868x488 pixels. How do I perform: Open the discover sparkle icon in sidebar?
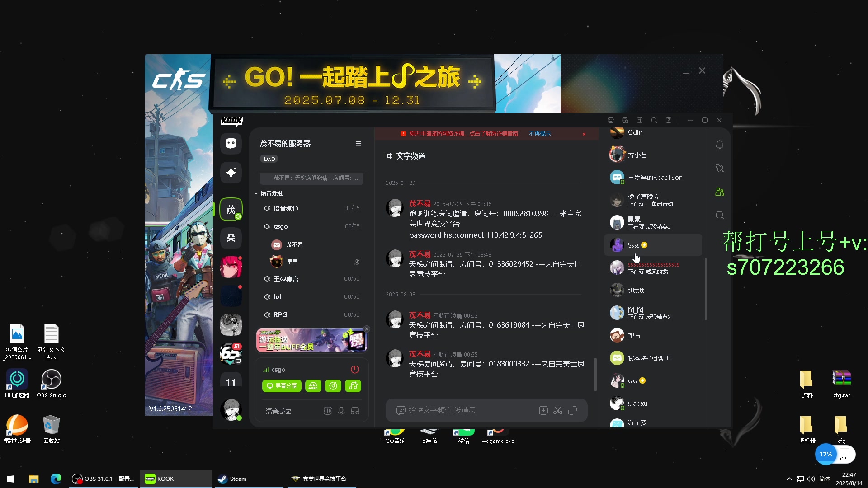pos(231,173)
